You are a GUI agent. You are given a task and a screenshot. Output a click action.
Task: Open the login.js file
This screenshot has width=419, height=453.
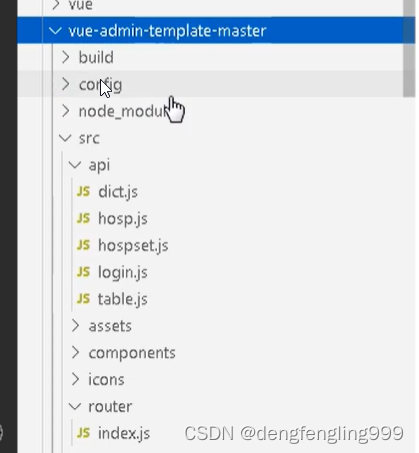123,273
